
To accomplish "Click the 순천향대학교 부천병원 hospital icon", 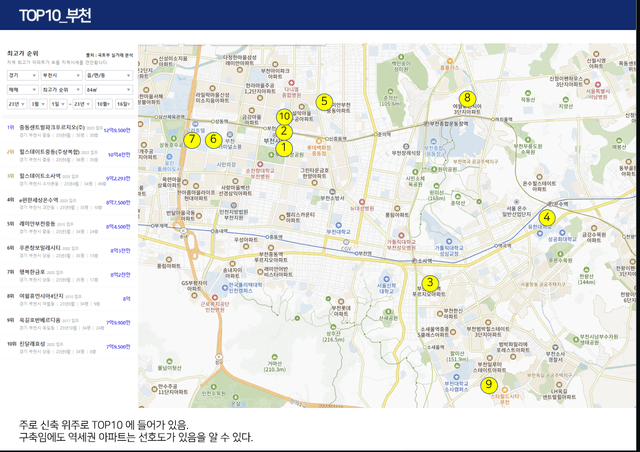I will pos(260,164).
